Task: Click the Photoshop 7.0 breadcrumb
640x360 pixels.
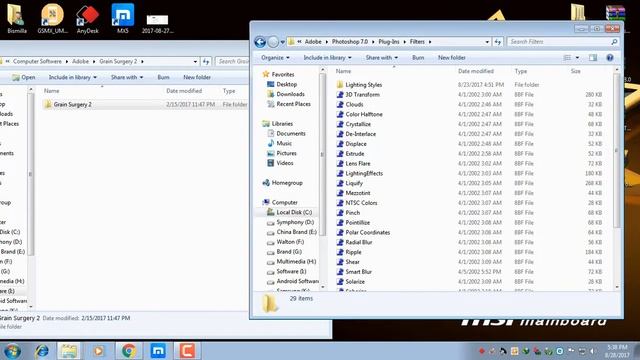Action: (x=350, y=42)
